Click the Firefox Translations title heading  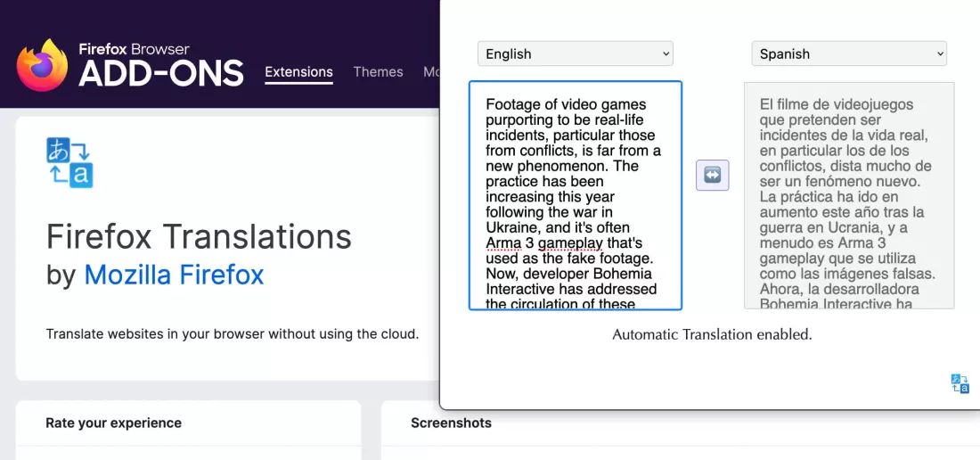tap(199, 236)
